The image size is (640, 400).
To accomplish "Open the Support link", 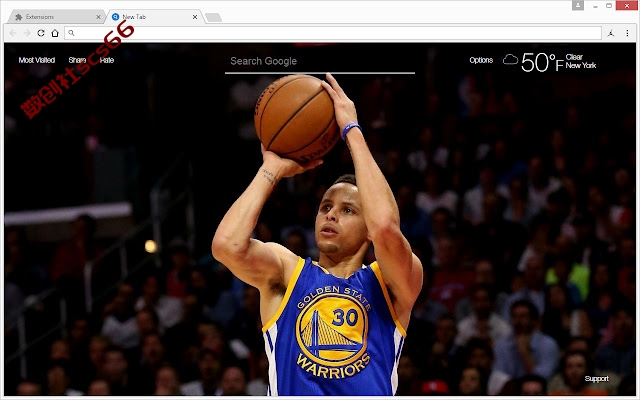I will [x=596, y=379].
